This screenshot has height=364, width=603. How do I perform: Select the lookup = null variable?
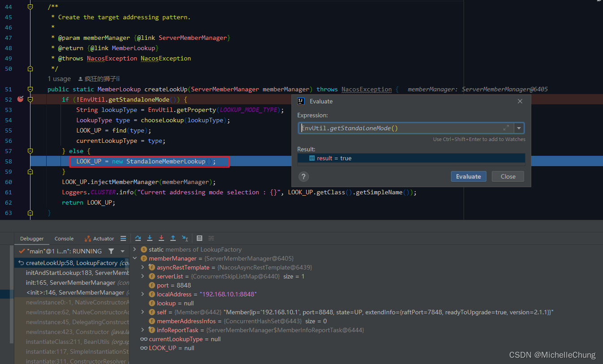pos(175,303)
